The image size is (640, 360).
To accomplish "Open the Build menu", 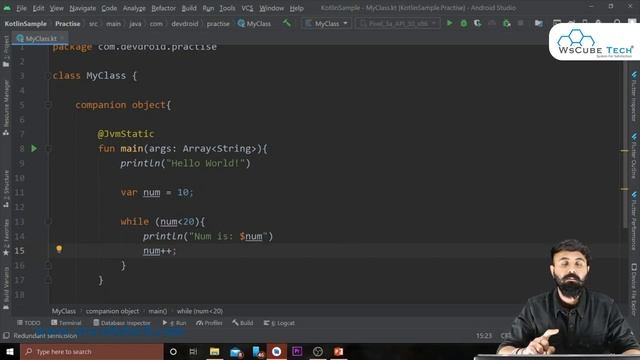I will tap(189, 8).
